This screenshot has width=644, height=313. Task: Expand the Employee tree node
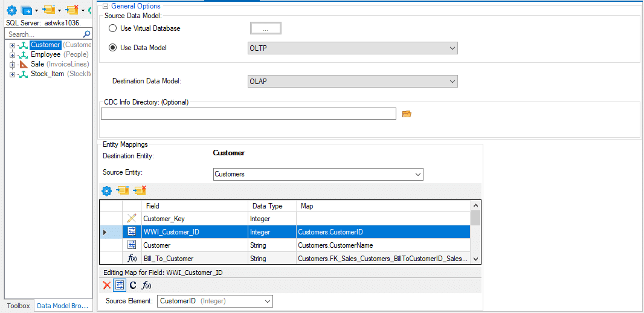(x=12, y=55)
